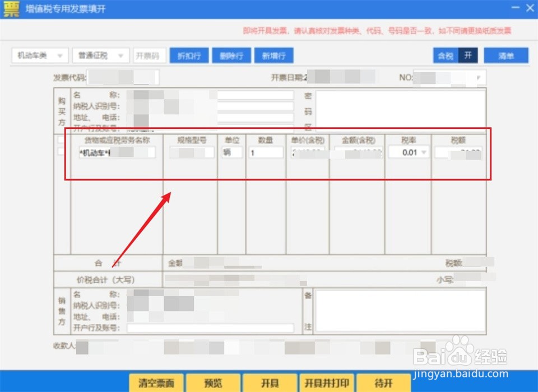Click inside the 备注 remarks box
The width and height of the screenshot is (538, 392).
401,311
